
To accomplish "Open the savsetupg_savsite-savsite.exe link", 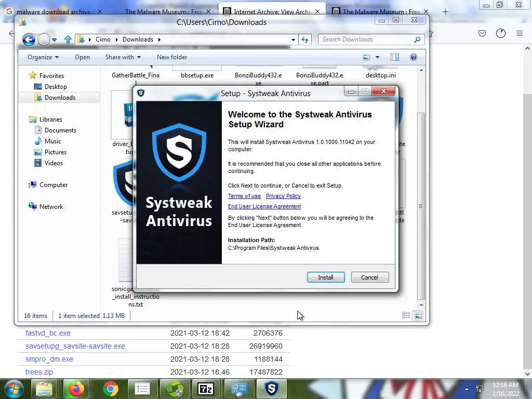I will (x=75, y=346).
